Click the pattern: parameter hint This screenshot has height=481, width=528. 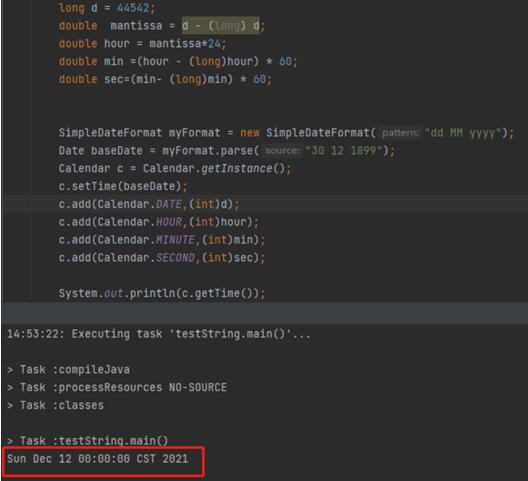[x=400, y=133]
